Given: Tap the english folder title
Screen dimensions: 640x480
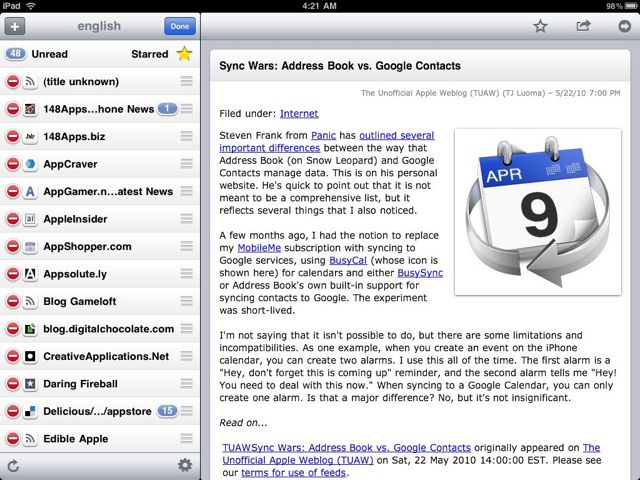Looking at the screenshot, I should 99,26.
